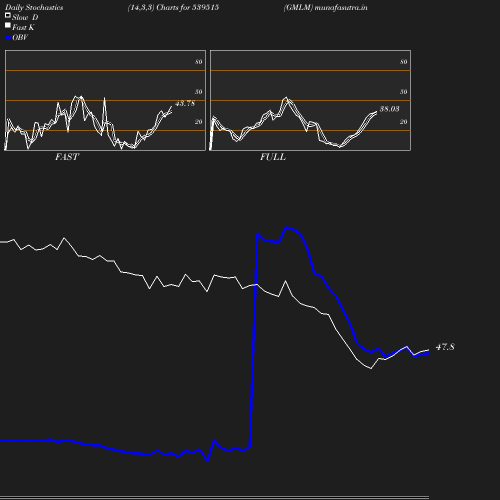Click the 38.03 value in FULL chart
Screen dimensions: 500x500
[390, 109]
